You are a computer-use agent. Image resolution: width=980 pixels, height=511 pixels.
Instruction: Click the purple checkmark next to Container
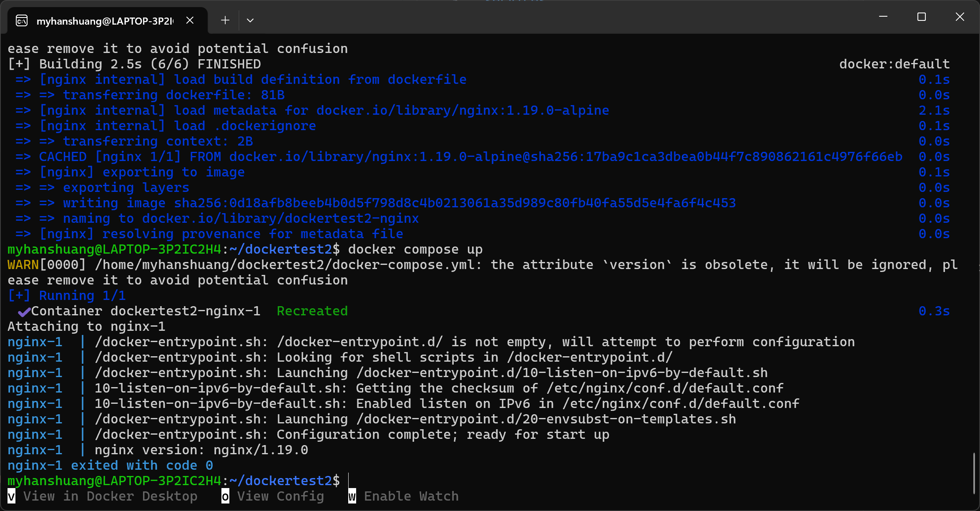[24, 312]
